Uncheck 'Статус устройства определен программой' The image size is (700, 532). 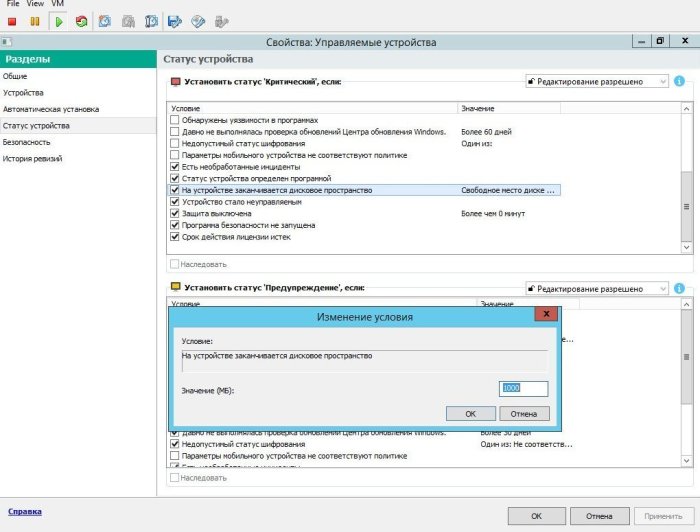175,178
